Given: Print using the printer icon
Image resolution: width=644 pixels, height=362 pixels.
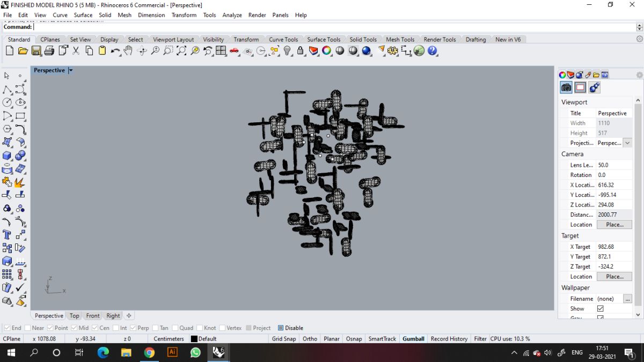Looking at the screenshot, I should pos(49,51).
